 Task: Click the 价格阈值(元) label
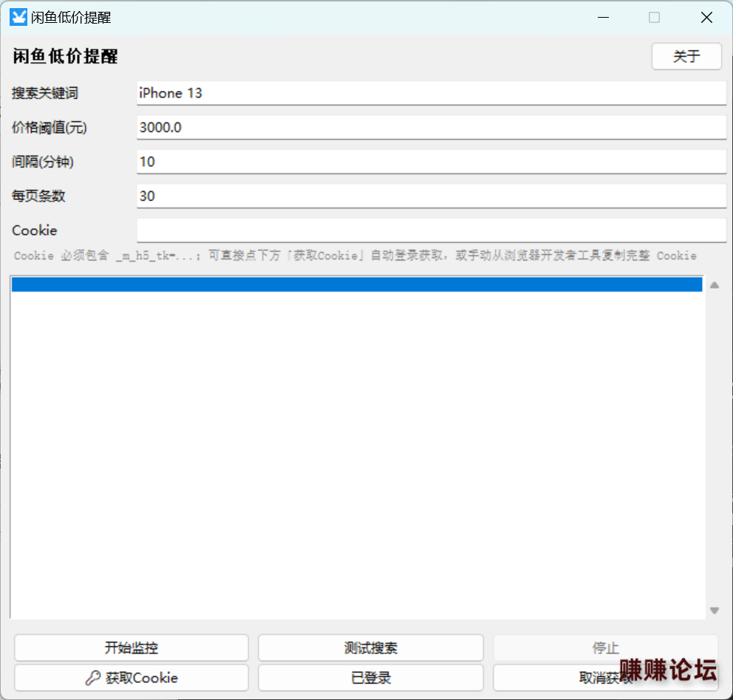[49, 127]
